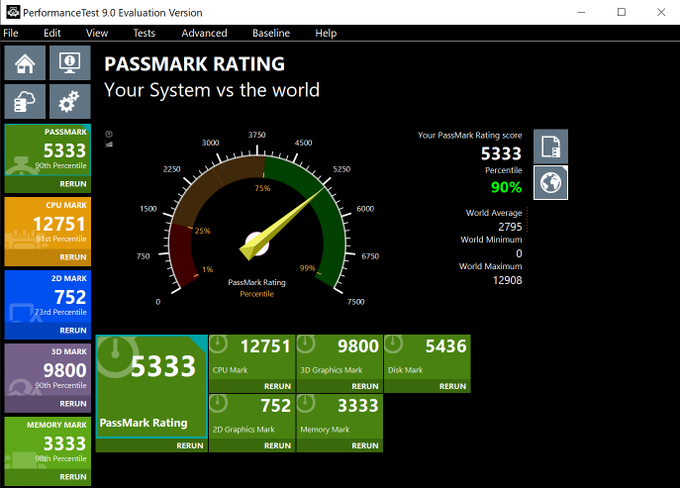Open the settings gears icon
Image resolution: width=680 pixels, height=488 pixels.
pyautogui.click(x=70, y=102)
